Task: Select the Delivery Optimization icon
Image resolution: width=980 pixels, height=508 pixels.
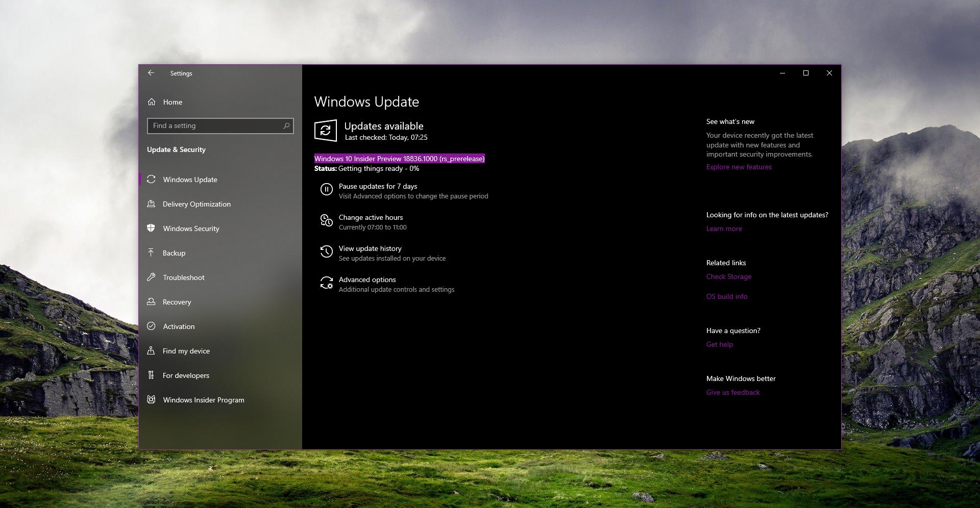Action: [x=152, y=204]
